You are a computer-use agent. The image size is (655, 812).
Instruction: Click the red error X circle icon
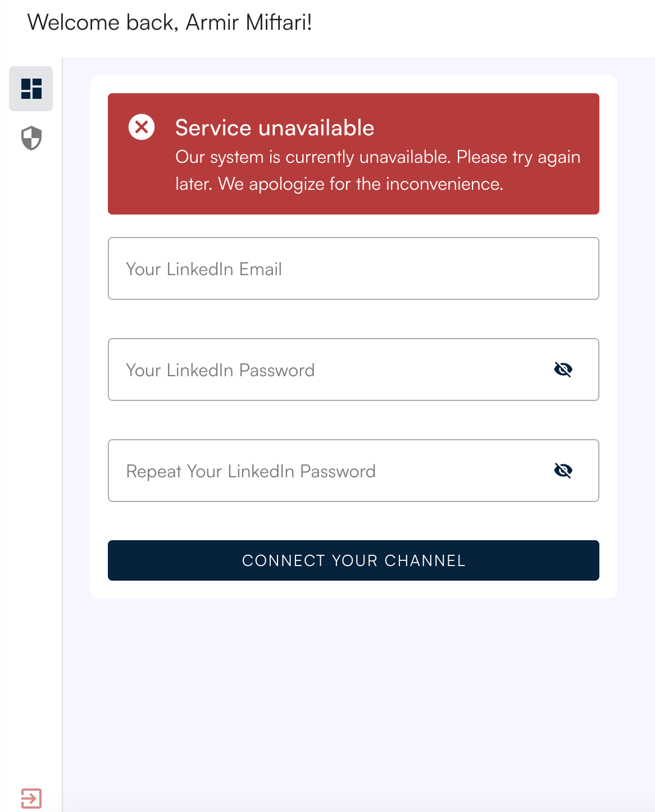142,127
